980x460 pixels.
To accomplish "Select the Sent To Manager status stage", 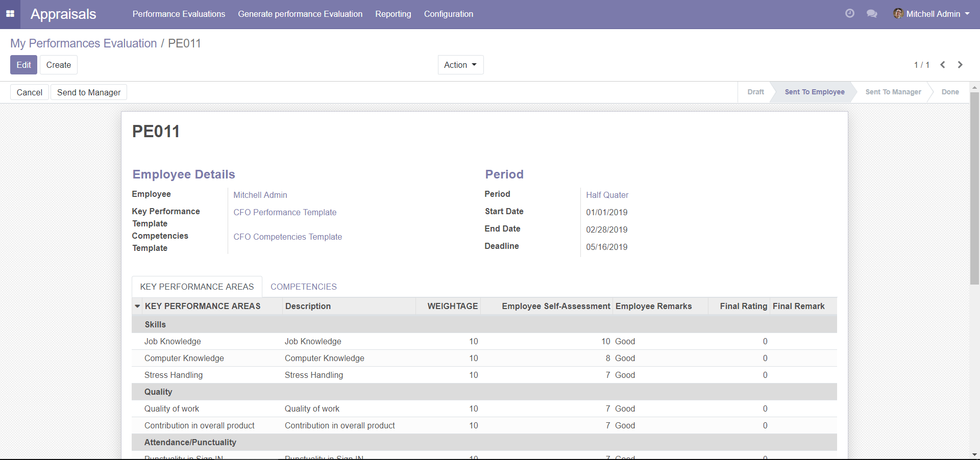I will (x=893, y=92).
